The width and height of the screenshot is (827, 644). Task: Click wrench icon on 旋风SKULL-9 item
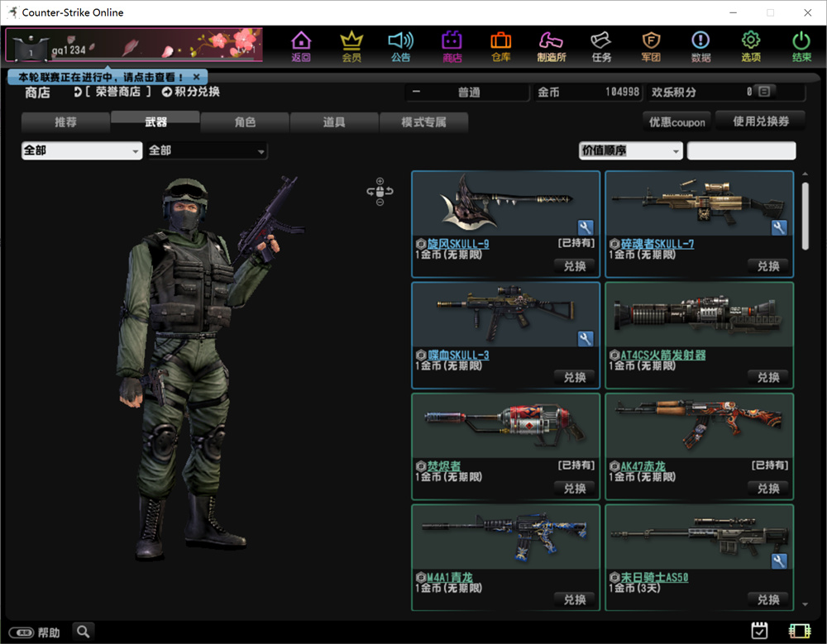click(586, 227)
